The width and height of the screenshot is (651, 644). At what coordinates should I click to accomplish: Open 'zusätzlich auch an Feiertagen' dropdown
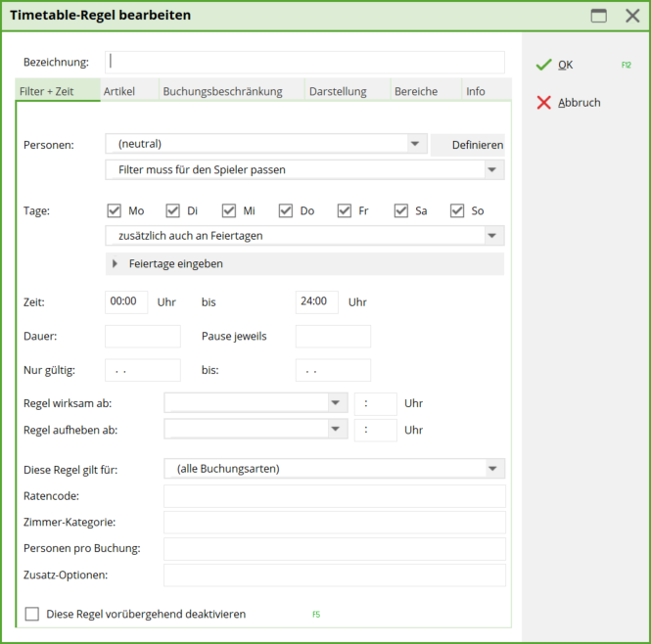coord(492,236)
